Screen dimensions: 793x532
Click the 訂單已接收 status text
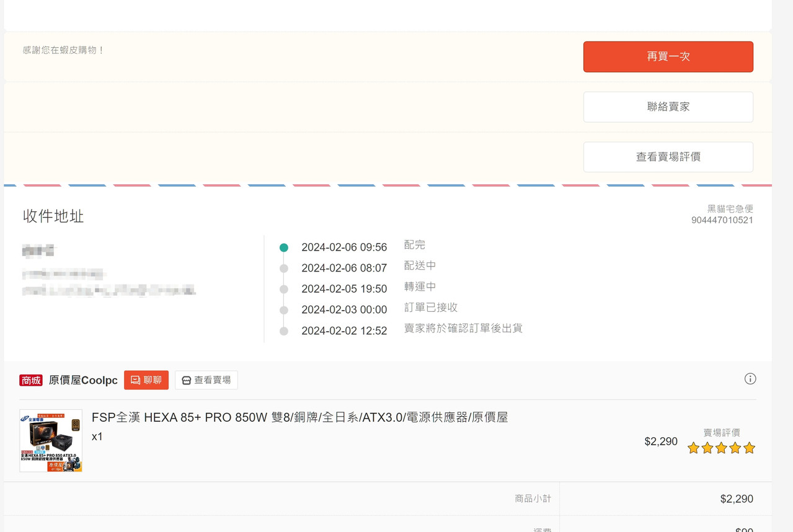431,308
